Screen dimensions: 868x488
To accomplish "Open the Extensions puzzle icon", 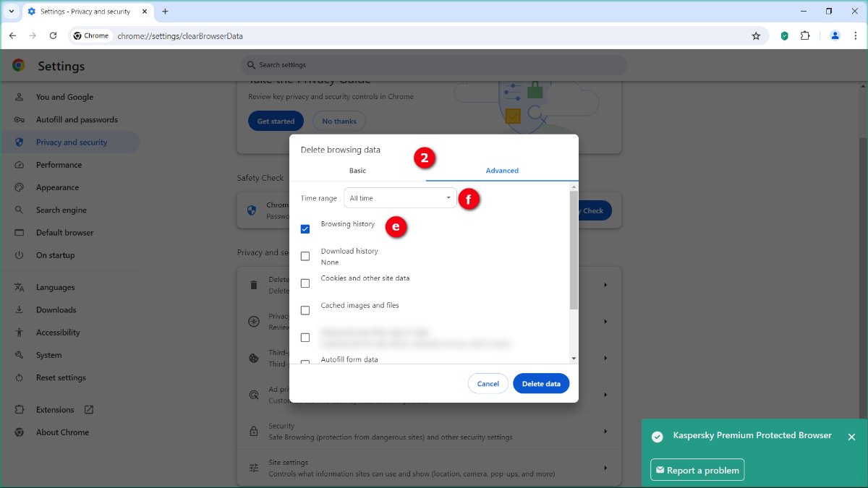I will (805, 35).
